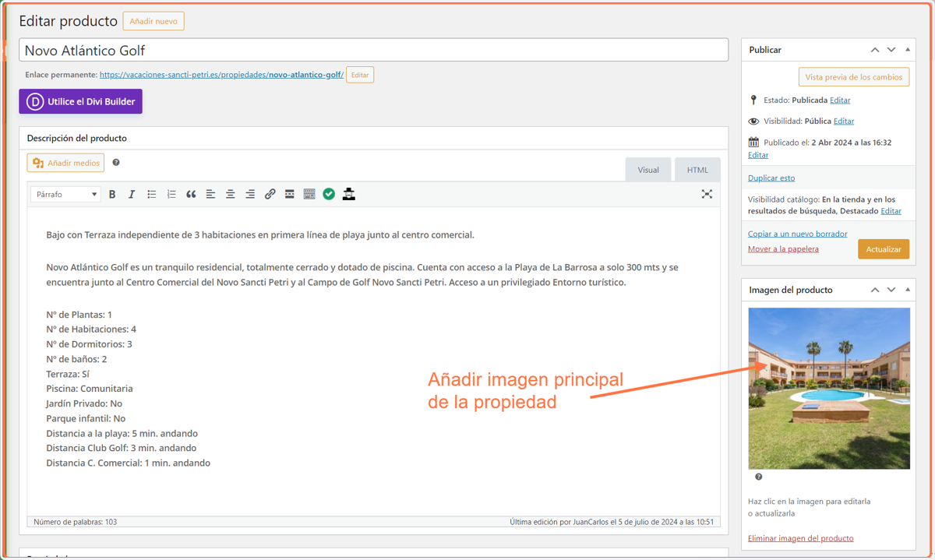Image resolution: width=935 pixels, height=560 pixels.
Task: Click the line beginning 'Bajo con Terraza independiente'
Action: (260, 234)
